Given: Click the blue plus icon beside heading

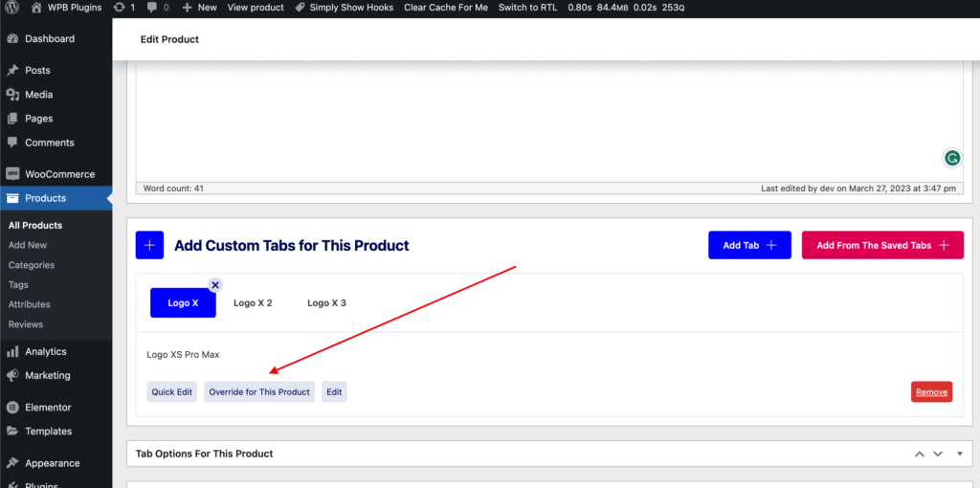Looking at the screenshot, I should 149,245.
